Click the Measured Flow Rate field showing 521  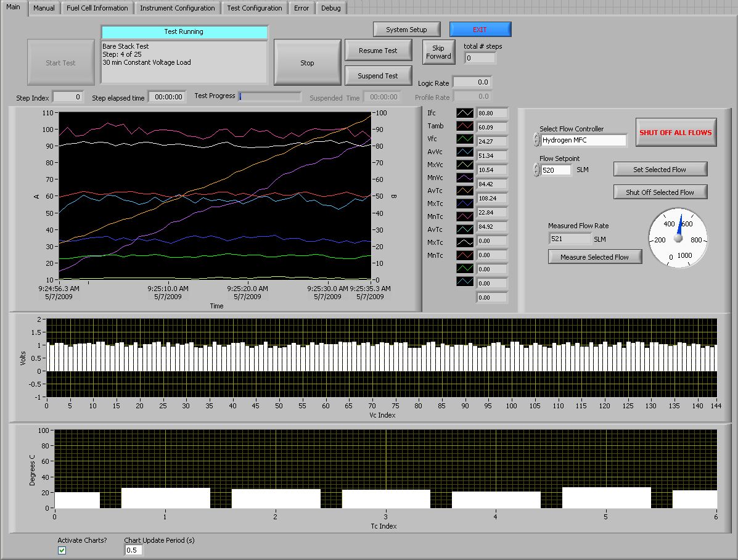point(570,239)
